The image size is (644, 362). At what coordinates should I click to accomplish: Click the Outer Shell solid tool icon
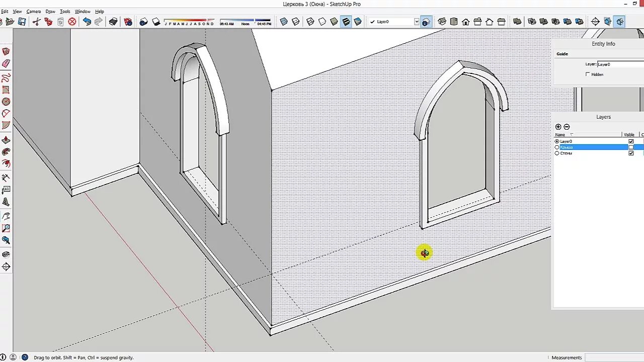pos(517,22)
